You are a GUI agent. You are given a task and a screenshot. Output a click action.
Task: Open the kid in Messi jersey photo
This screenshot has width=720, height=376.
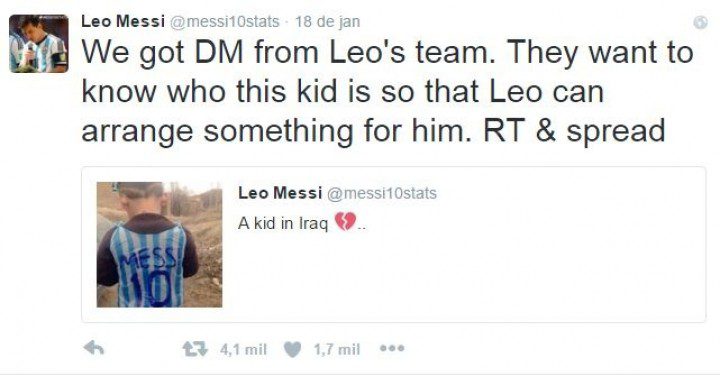pyautogui.click(x=159, y=245)
